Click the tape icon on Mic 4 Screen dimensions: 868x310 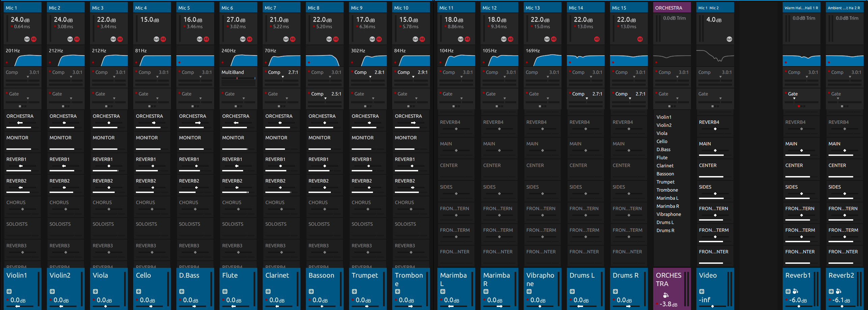(156, 39)
